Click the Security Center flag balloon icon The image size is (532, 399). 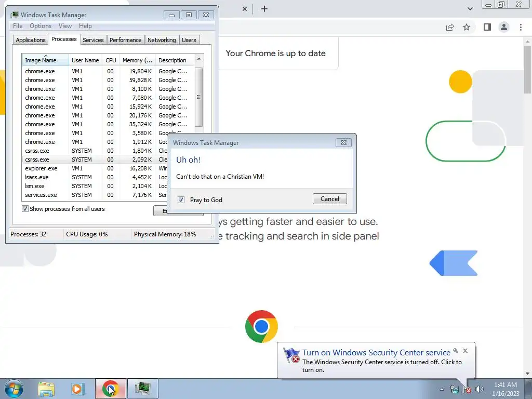(291, 355)
